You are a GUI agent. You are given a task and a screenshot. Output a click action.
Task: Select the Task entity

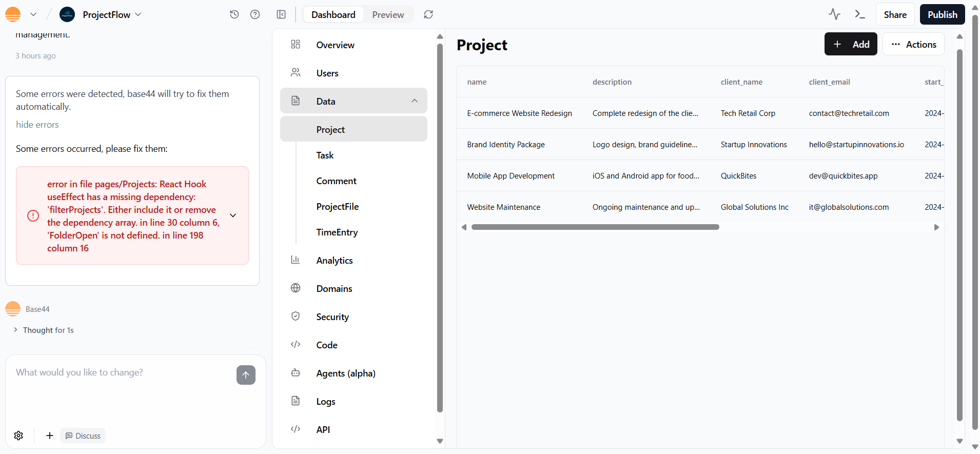coord(325,155)
